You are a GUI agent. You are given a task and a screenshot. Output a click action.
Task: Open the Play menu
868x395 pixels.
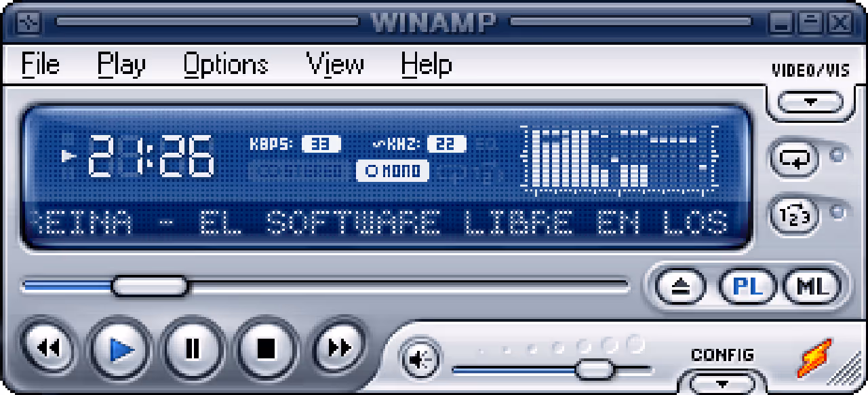[121, 64]
